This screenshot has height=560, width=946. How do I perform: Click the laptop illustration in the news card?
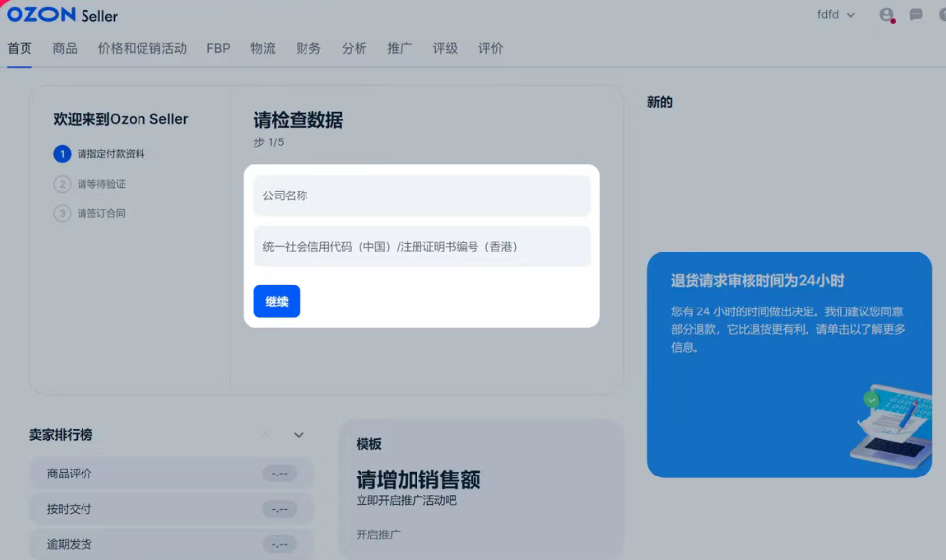click(x=890, y=426)
